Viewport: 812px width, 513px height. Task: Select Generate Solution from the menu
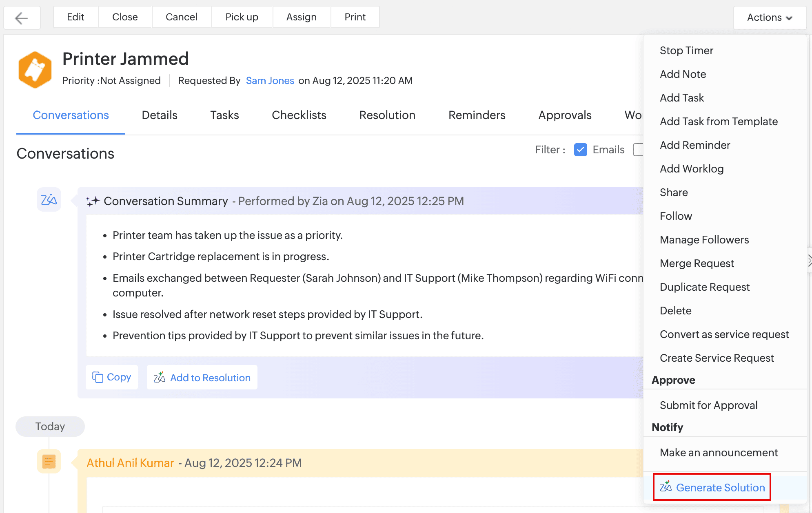[720, 487]
